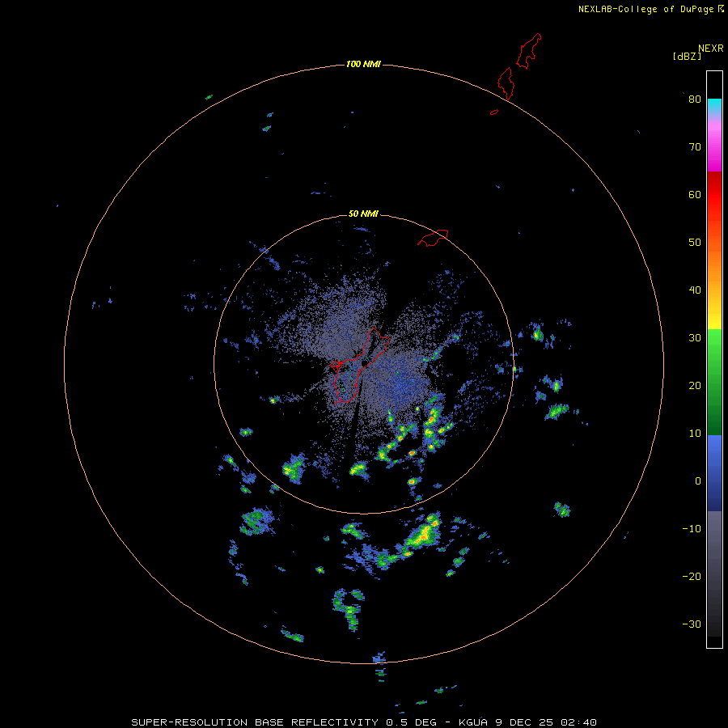
Task: Click the SUPER-RESOLUTION BASE REFLECTIVITY caption text
Action: 256,722
